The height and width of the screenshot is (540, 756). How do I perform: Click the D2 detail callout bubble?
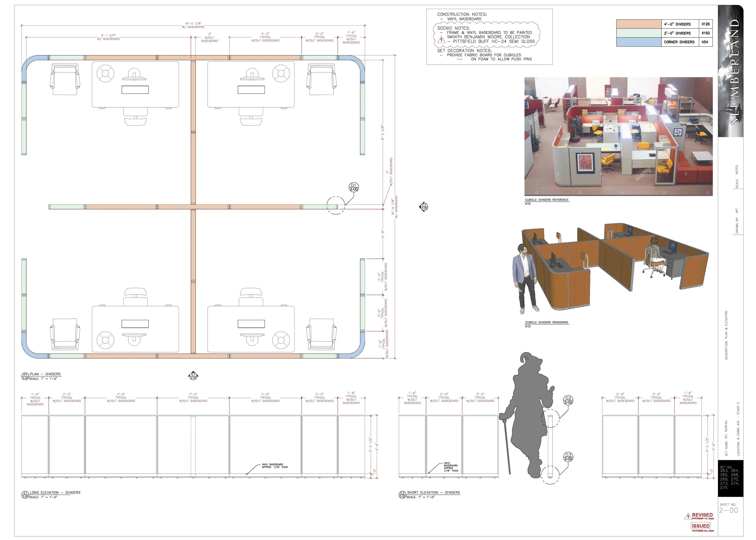(x=568, y=400)
